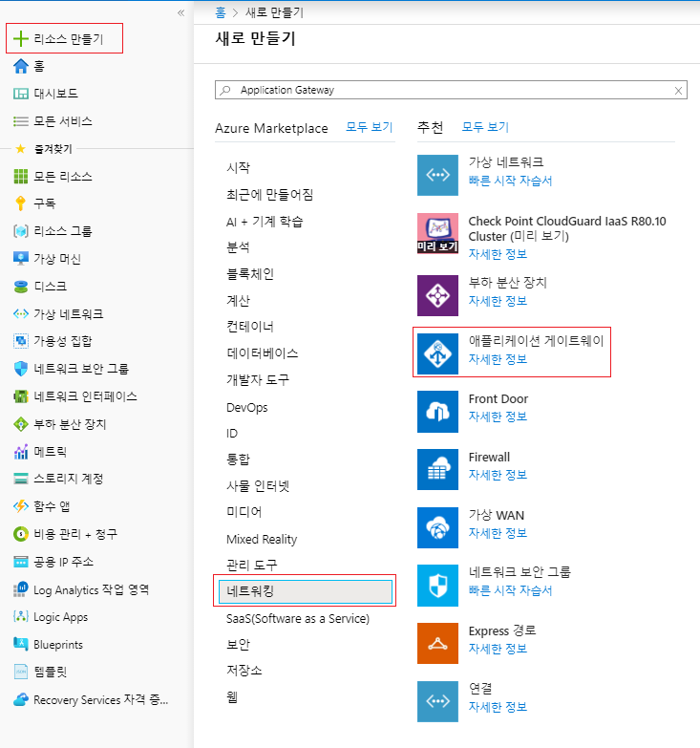Image resolution: width=700 pixels, height=748 pixels.
Task: Click the 부하 분산 장치 label in sidebar
Action: click(70, 424)
